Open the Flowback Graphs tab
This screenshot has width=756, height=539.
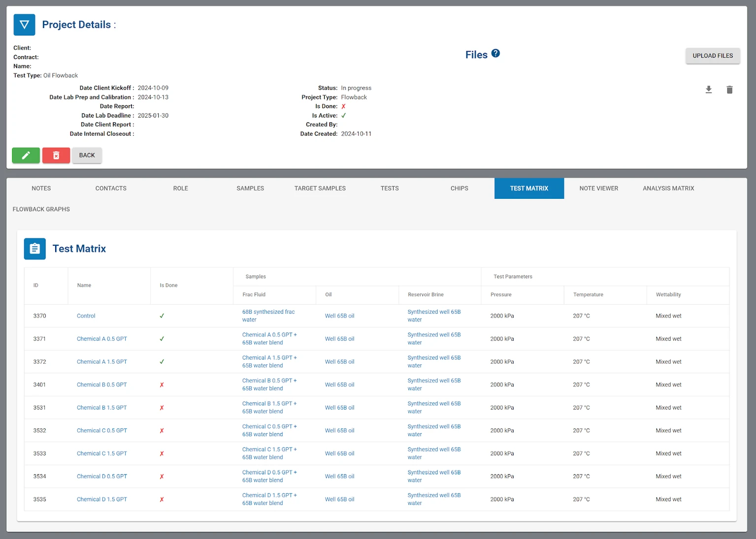click(x=41, y=209)
